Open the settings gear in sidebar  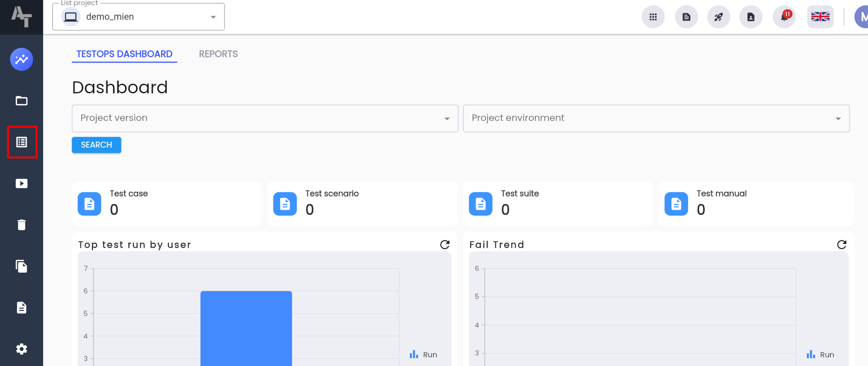coord(22,349)
